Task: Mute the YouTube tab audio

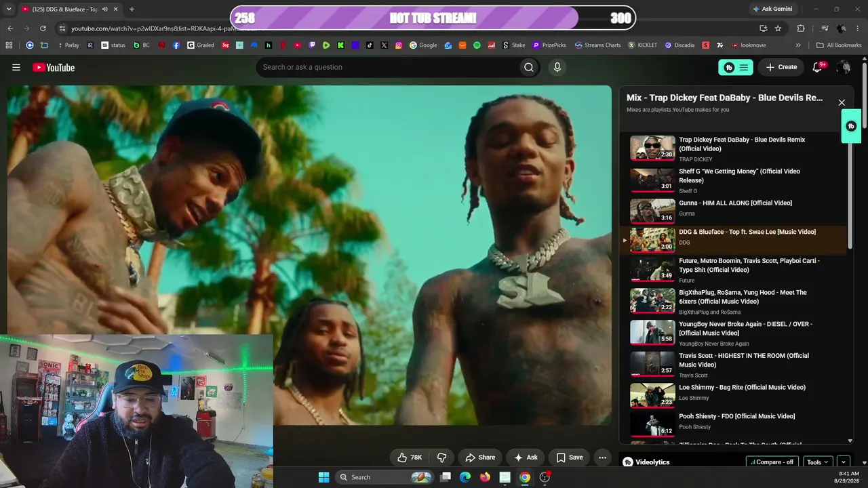Action: pos(104,9)
